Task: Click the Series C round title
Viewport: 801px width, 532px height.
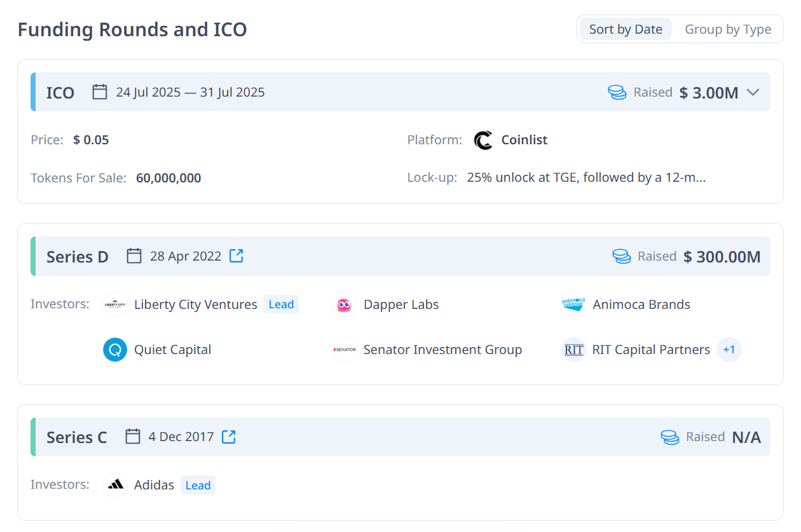Action: pos(77,437)
